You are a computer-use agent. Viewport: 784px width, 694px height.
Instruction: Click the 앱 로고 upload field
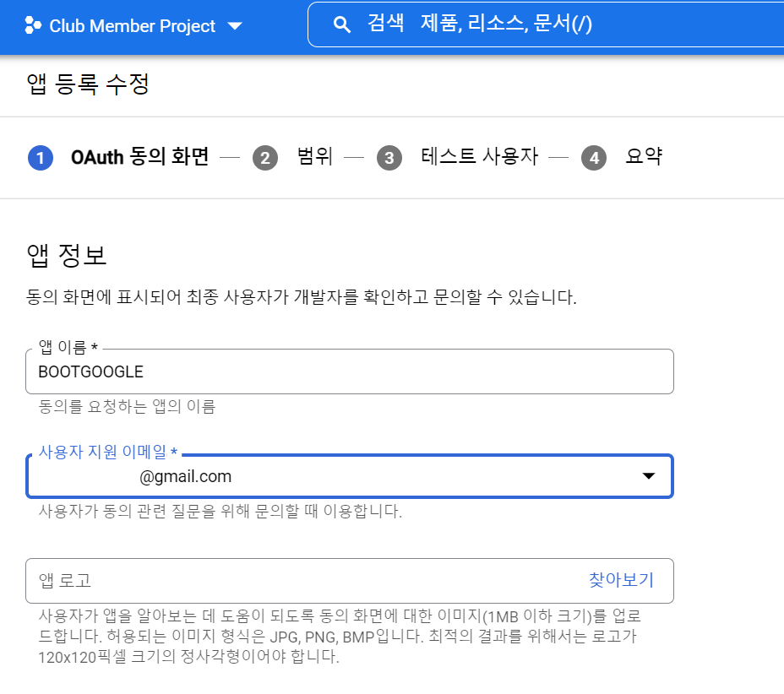350,581
